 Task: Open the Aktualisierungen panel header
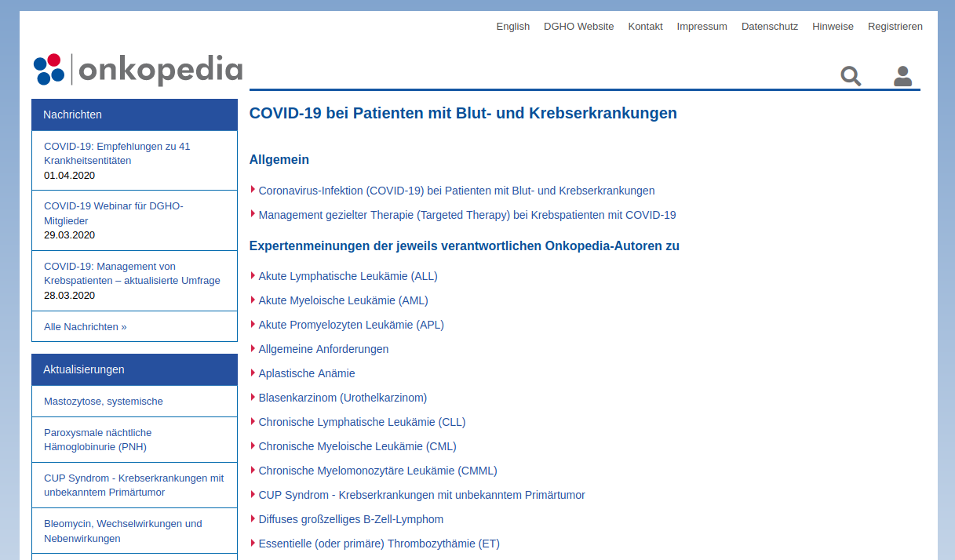[134, 369]
